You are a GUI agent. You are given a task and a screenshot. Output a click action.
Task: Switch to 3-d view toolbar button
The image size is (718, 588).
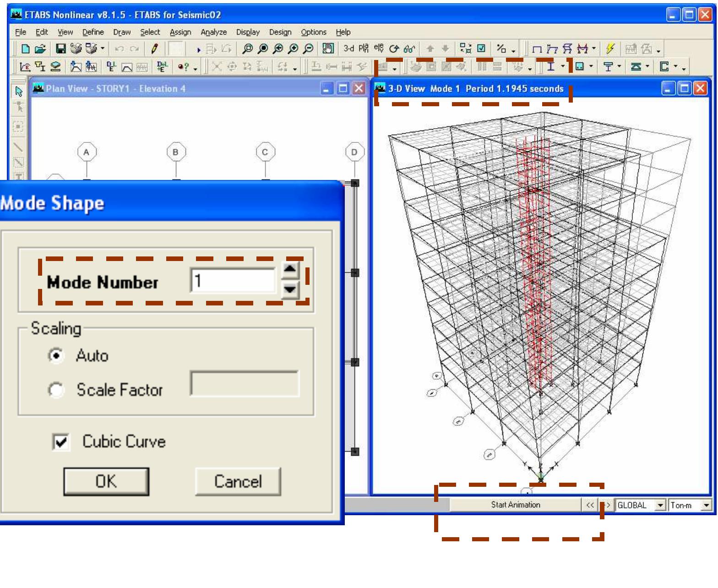349,49
